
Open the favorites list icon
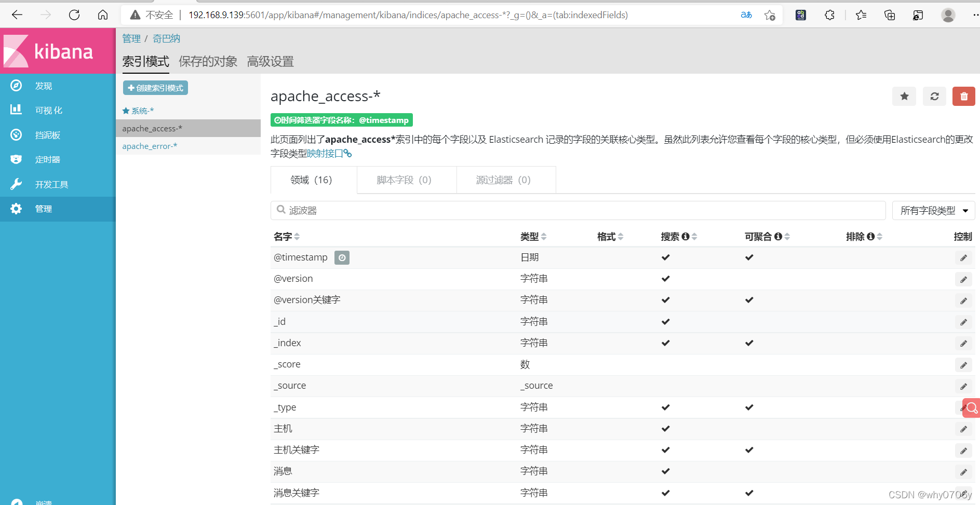pos(861,15)
